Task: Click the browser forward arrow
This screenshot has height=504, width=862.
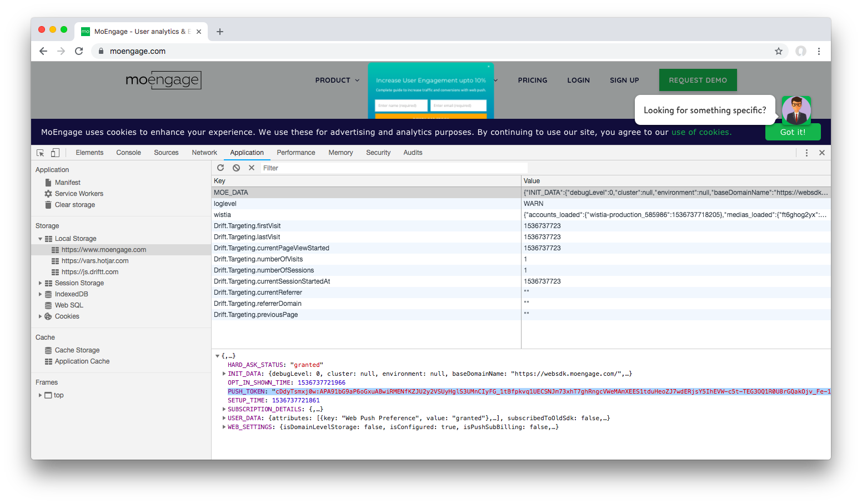Action: coord(61,51)
